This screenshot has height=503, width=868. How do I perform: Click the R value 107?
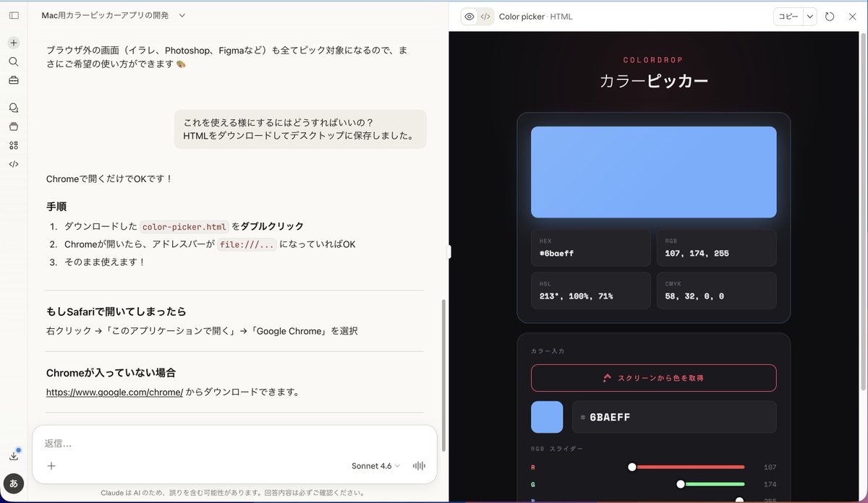click(x=769, y=467)
